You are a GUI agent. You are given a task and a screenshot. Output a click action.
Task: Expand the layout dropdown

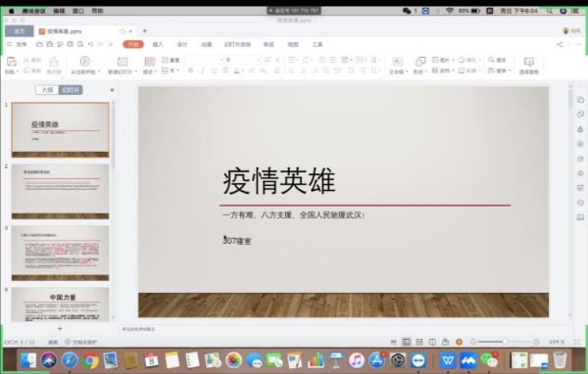coord(150,71)
